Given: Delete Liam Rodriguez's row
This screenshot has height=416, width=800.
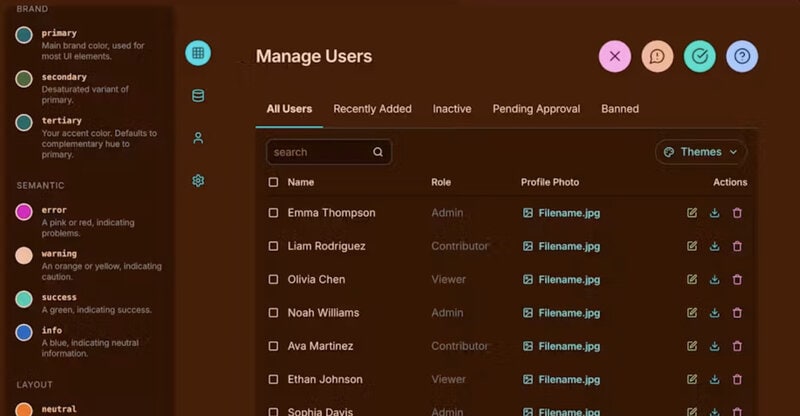Looking at the screenshot, I should (737, 246).
